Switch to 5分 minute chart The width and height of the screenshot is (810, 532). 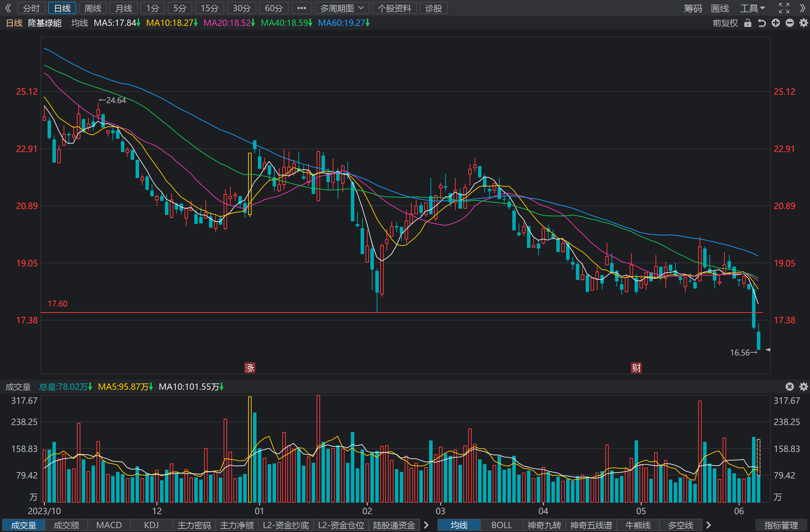click(x=180, y=8)
